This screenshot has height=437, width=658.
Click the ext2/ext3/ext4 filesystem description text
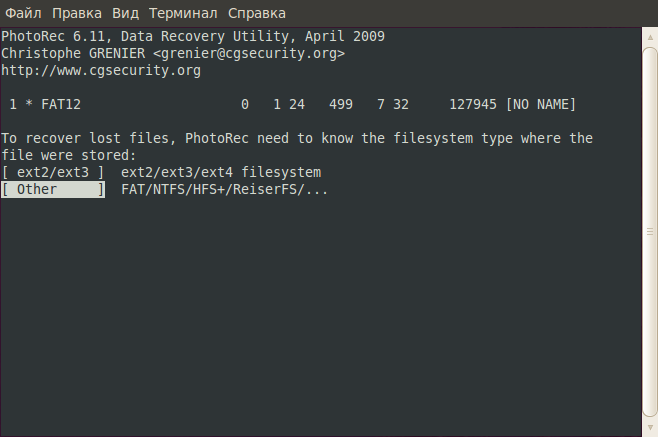[x=221, y=173]
